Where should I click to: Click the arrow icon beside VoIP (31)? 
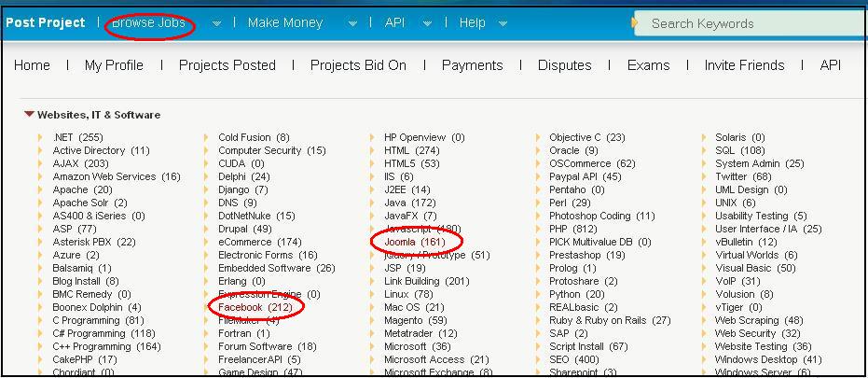coord(704,281)
